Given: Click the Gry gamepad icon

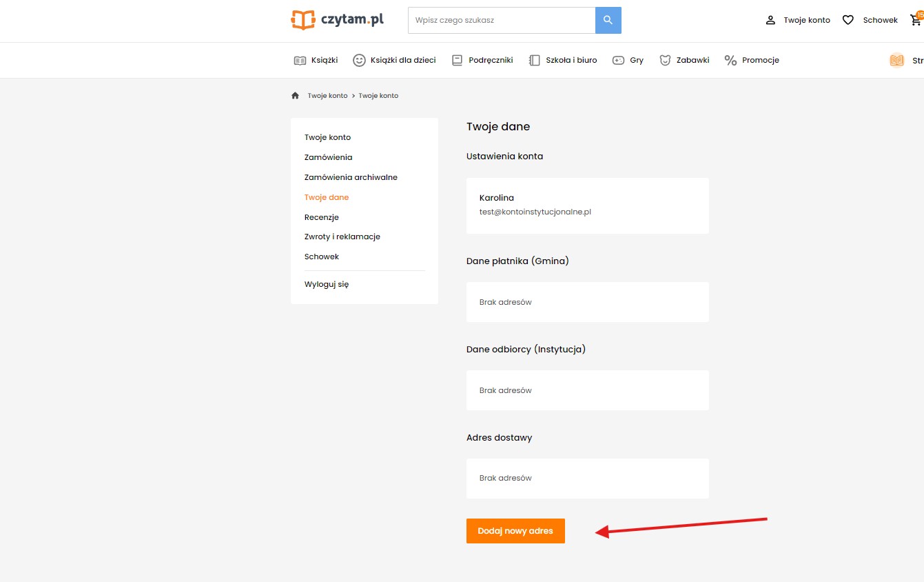Looking at the screenshot, I should [619, 60].
